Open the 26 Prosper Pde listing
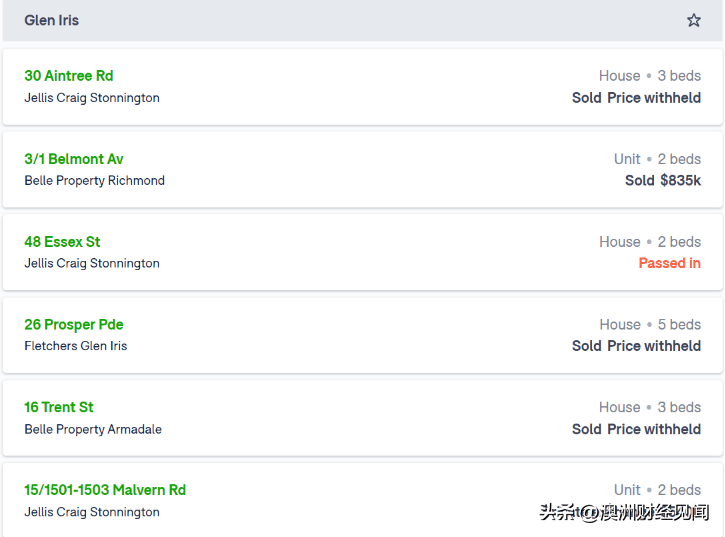Screen dimensions: 725x537 click(x=74, y=325)
